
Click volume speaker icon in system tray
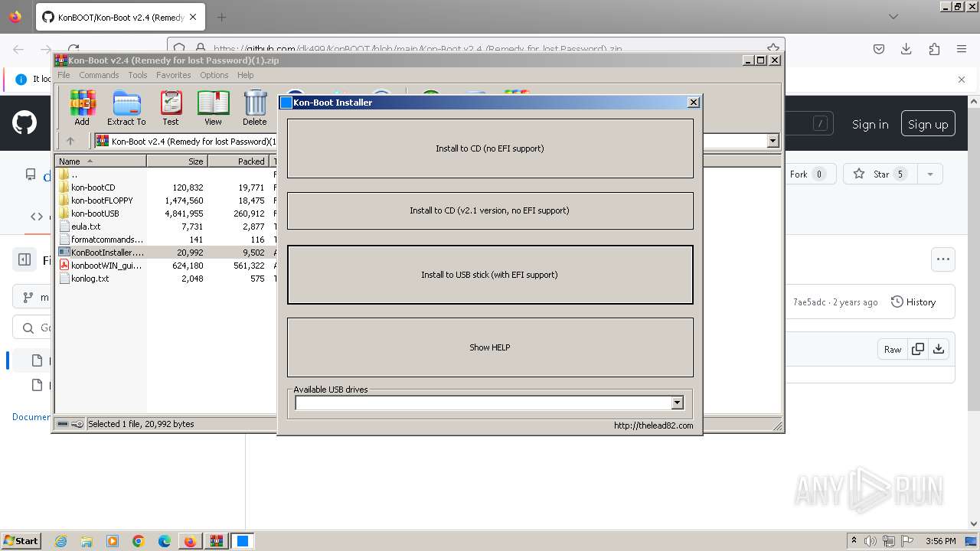[x=870, y=541]
